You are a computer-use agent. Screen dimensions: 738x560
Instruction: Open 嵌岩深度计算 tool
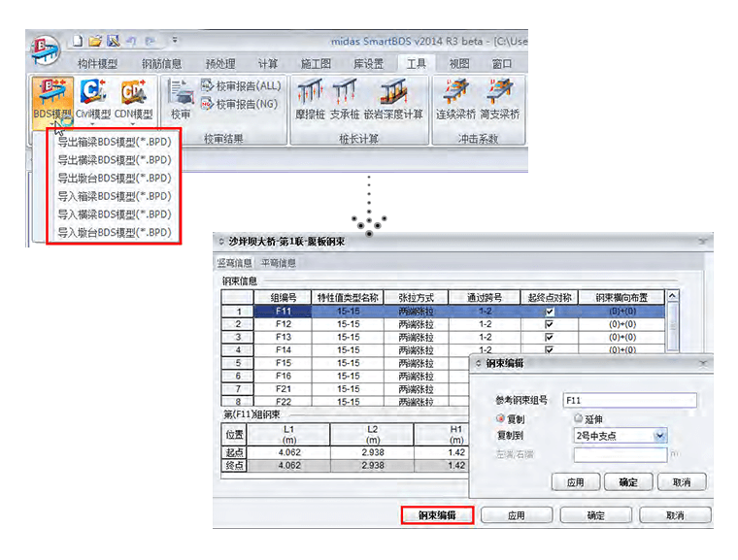coord(393,100)
